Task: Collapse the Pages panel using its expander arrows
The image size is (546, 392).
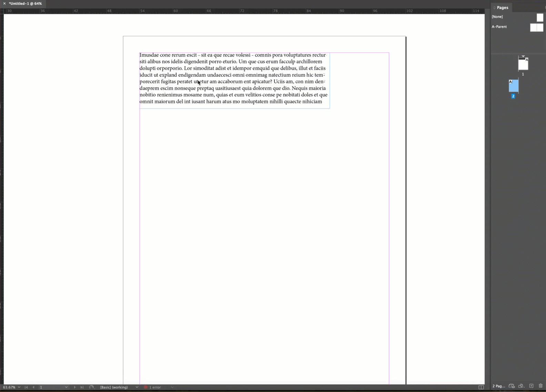Action: 494,8
